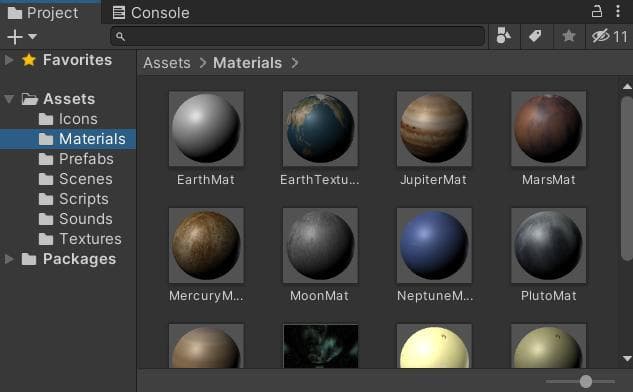Click the PlutoMat name label
The image size is (633, 392).
click(548, 296)
